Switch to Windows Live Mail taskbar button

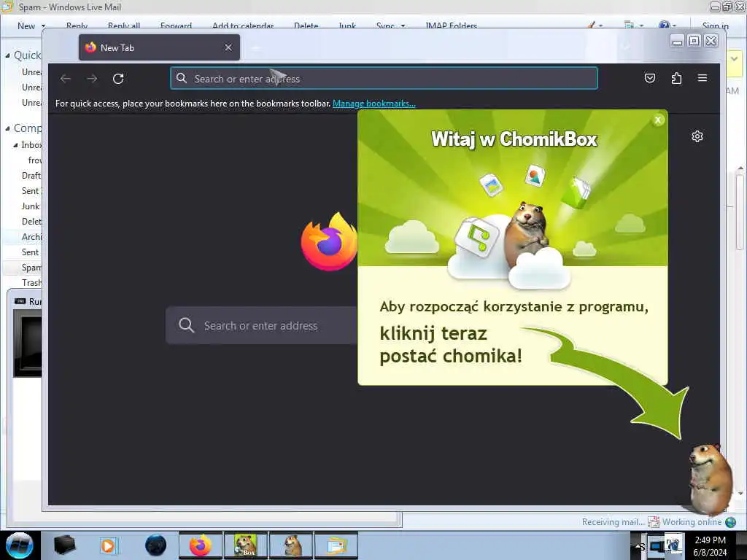pos(336,545)
